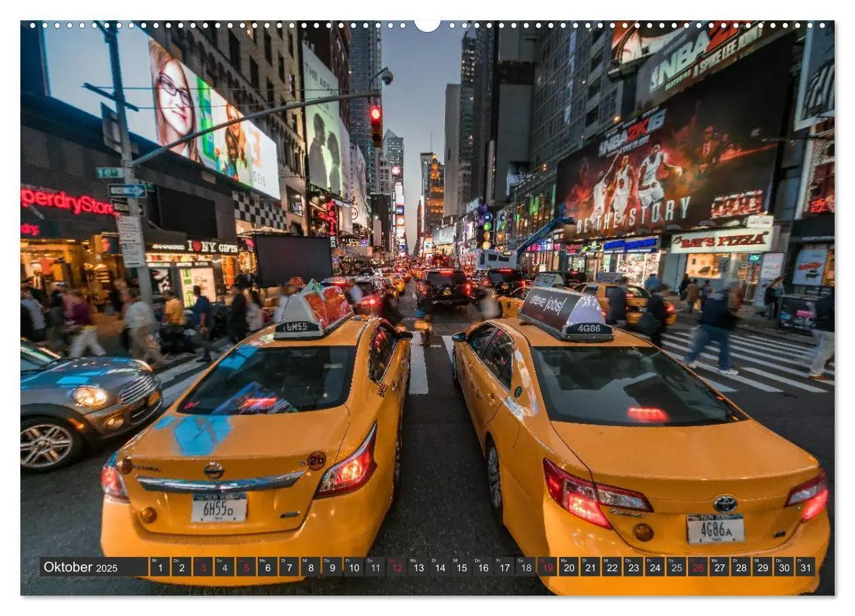Select day 17 in the calendar strip
The width and height of the screenshot is (855, 616).
click(504, 567)
